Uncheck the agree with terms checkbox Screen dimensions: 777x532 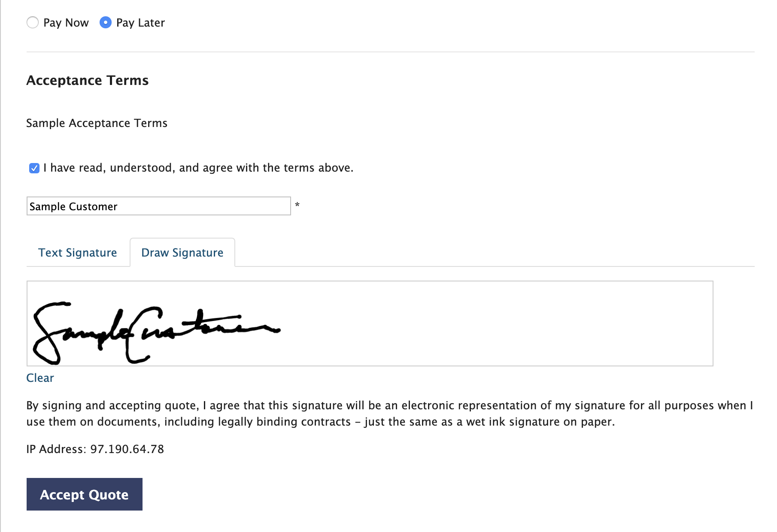coord(34,168)
